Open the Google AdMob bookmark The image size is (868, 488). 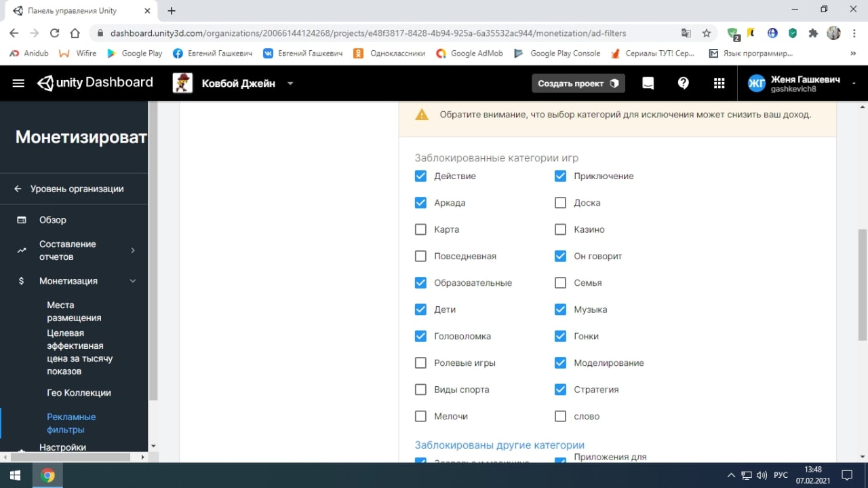coord(469,53)
